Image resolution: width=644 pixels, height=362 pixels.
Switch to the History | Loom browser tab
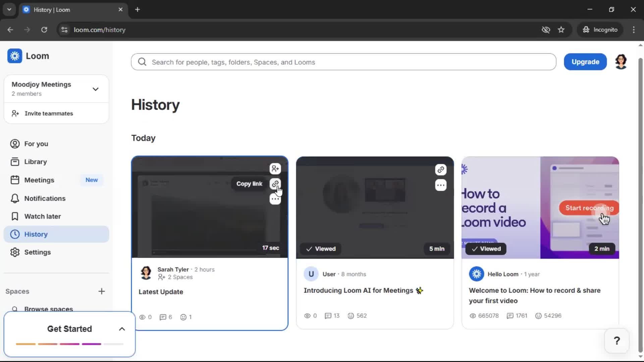point(60,10)
